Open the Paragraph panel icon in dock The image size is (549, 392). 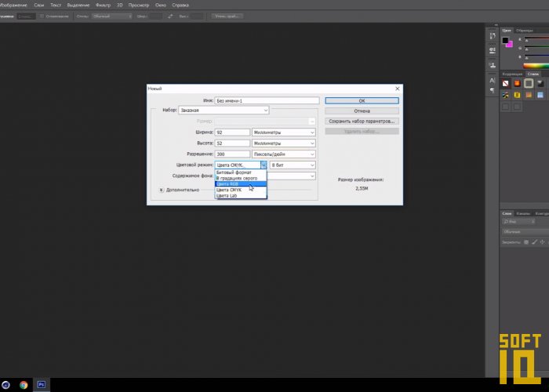[x=493, y=90]
